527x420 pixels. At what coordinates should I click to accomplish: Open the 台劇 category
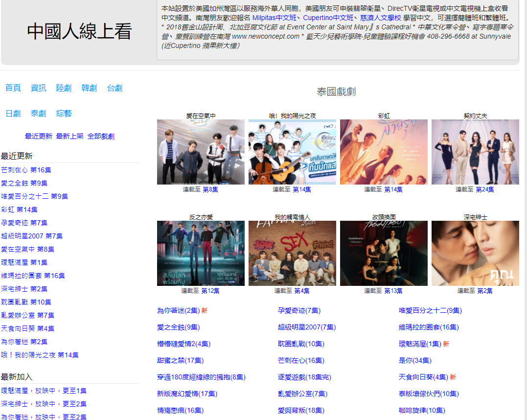click(x=115, y=88)
